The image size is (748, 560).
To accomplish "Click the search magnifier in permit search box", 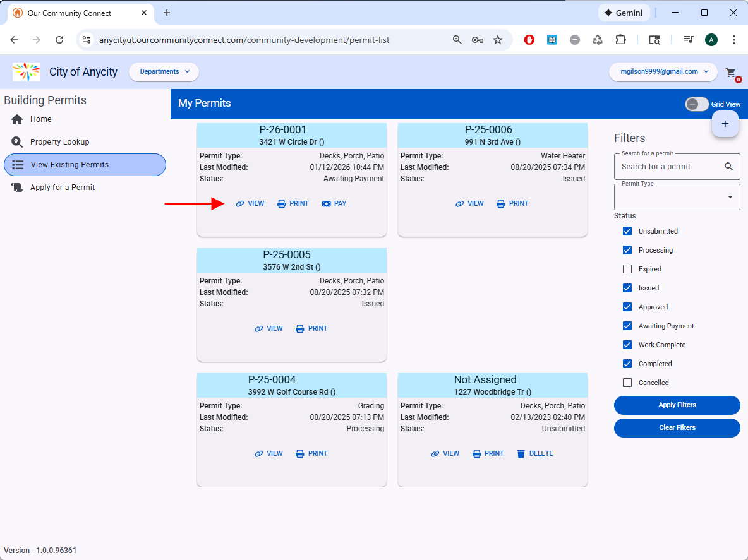I will point(728,167).
